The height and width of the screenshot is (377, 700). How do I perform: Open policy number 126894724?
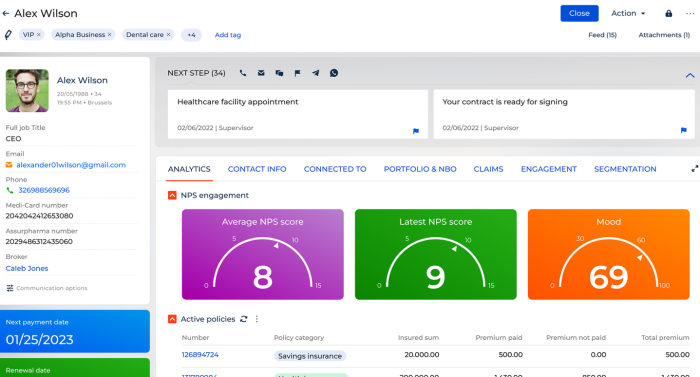click(200, 355)
